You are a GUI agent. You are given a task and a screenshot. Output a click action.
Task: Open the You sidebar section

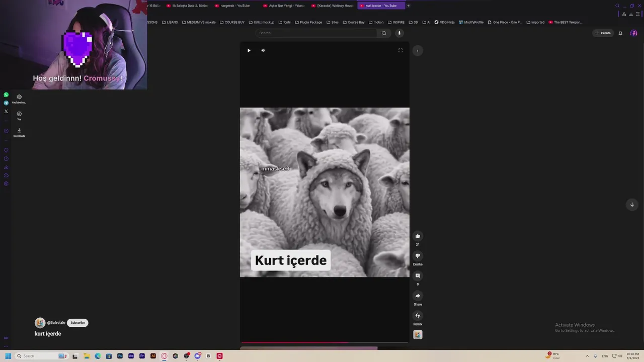[19, 116]
